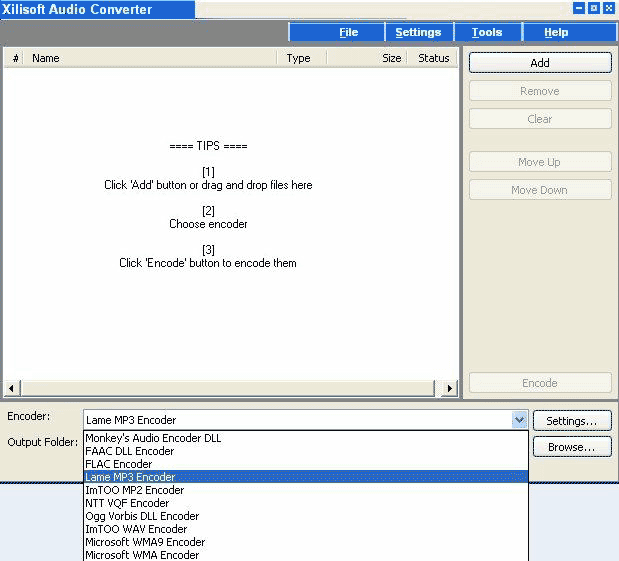Pick ImTOO WAV Encoder option
This screenshot has width=619, height=561.
click(136, 529)
